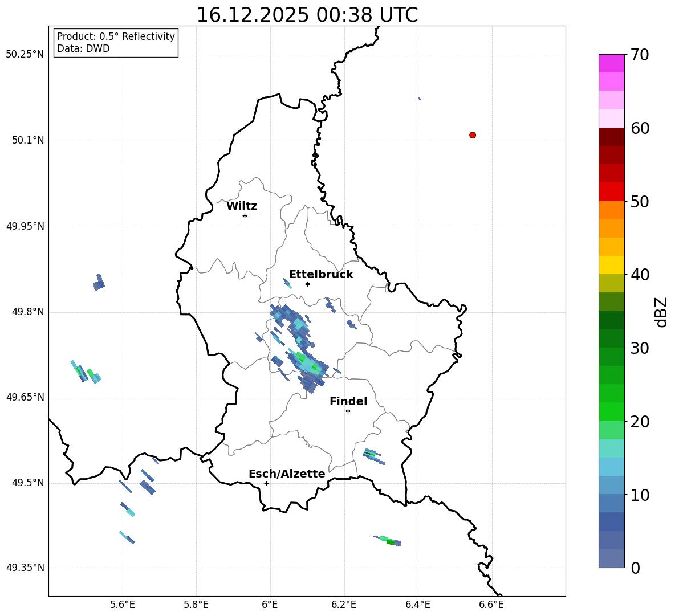This screenshot has height=616, width=675.
Task: Click the dBZ colorbar axis label
Action: click(661, 312)
